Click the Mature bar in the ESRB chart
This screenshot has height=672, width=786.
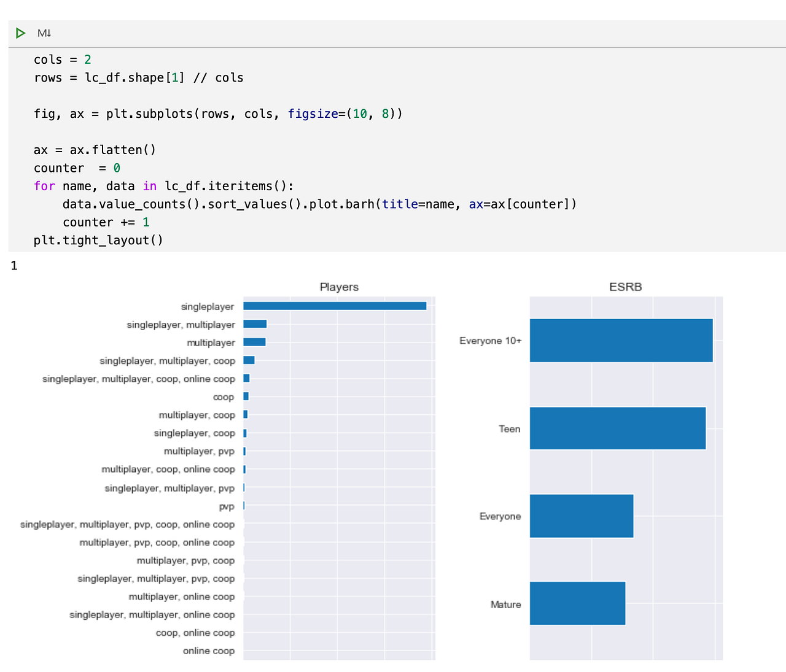click(577, 604)
